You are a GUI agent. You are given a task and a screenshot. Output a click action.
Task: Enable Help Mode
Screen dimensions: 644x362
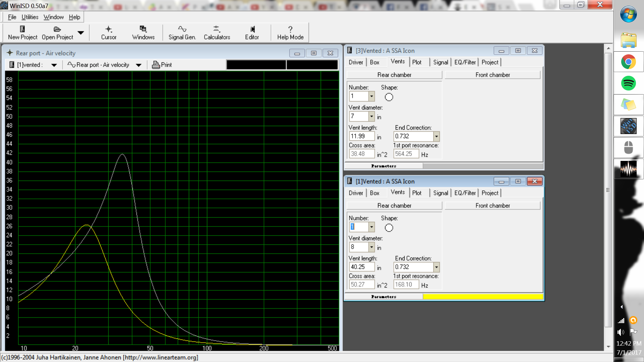pyautogui.click(x=290, y=33)
